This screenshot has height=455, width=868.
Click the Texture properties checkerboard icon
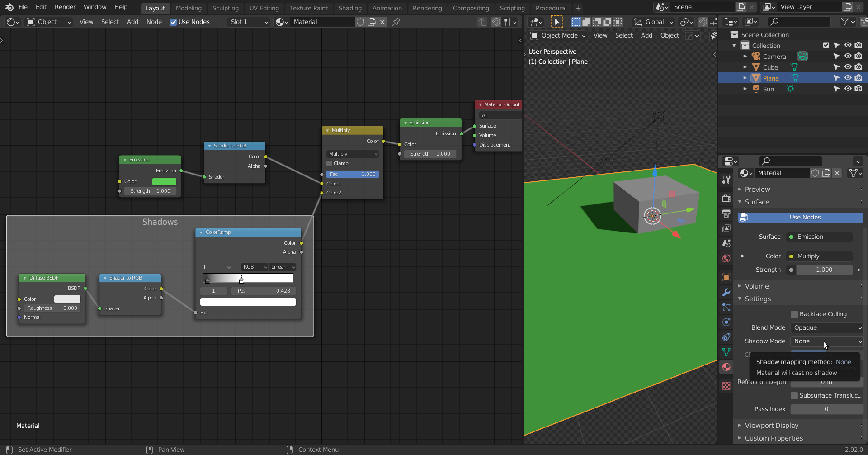(726, 386)
